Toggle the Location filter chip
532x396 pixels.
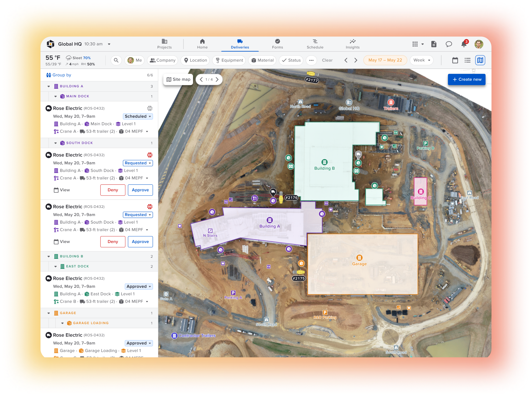tap(195, 60)
